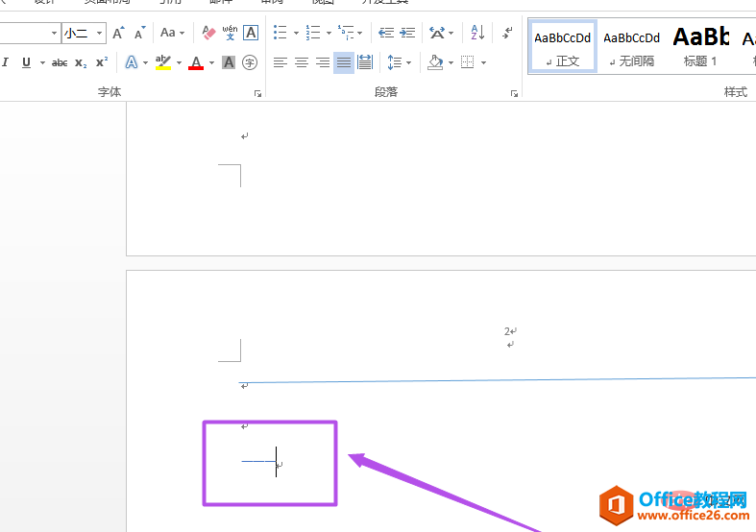Toggle italic formatting
This screenshot has width=756, height=532.
(x=6, y=62)
